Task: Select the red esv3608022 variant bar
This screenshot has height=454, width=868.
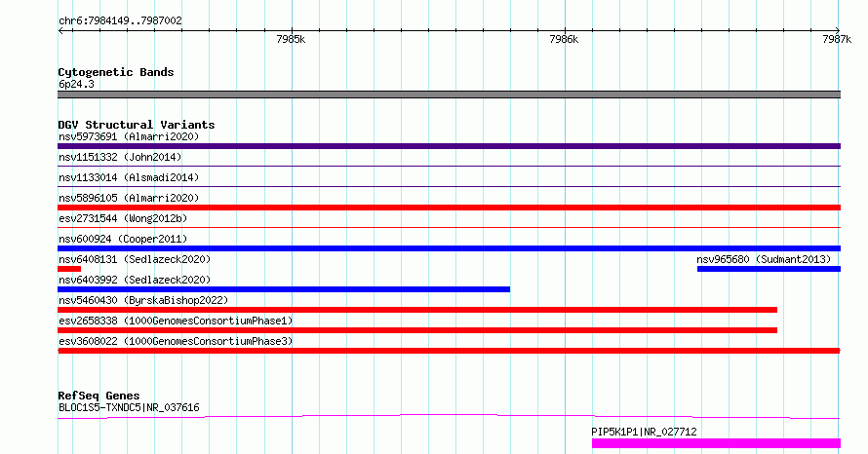Action: click(x=449, y=351)
